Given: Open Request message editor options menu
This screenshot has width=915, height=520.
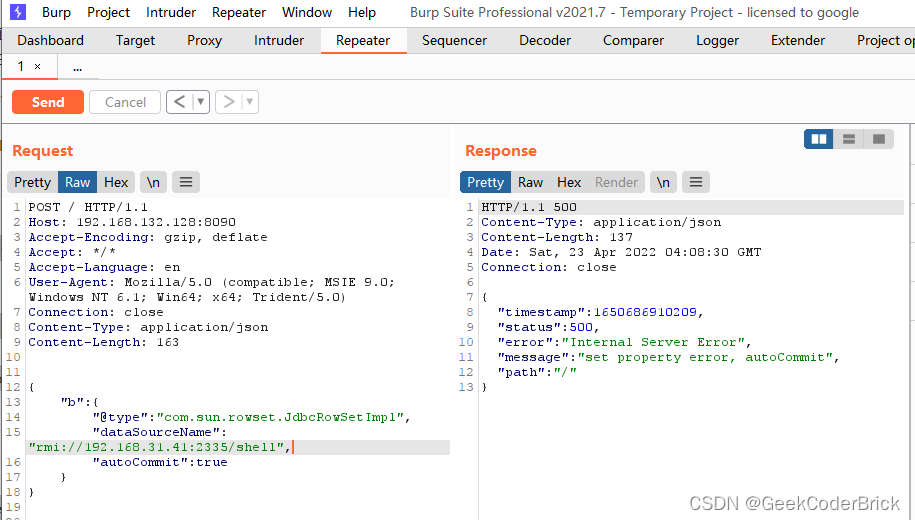Looking at the screenshot, I should pyautogui.click(x=186, y=182).
